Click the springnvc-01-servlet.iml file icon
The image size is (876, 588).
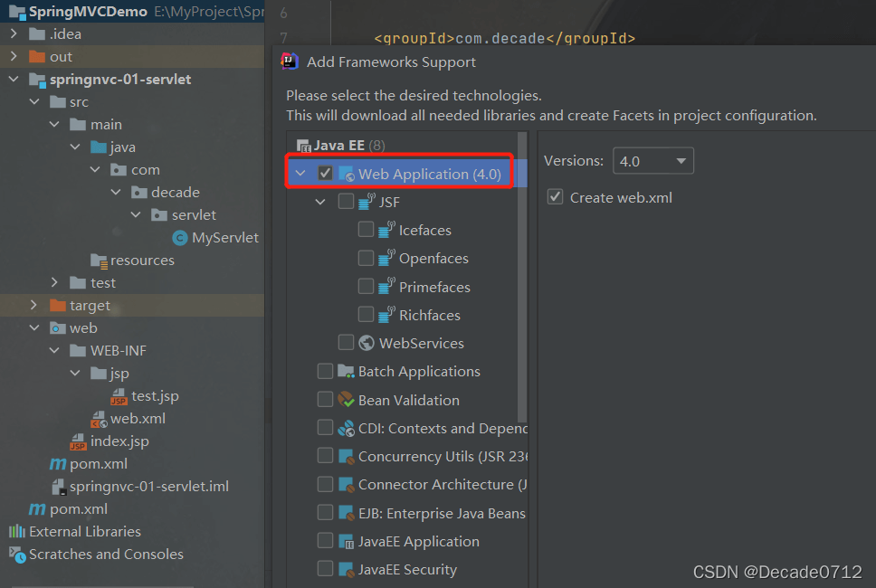coord(59,487)
